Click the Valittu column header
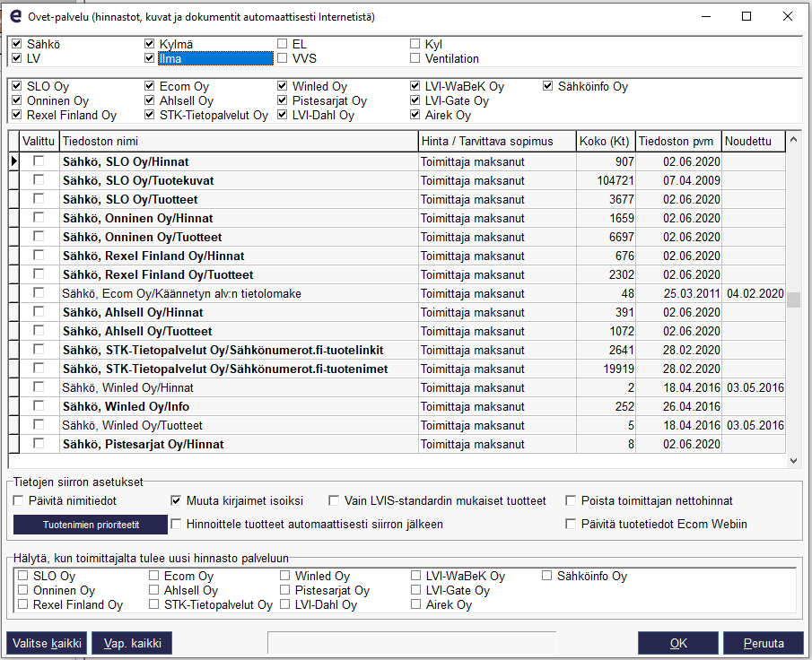 click(x=39, y=142)
